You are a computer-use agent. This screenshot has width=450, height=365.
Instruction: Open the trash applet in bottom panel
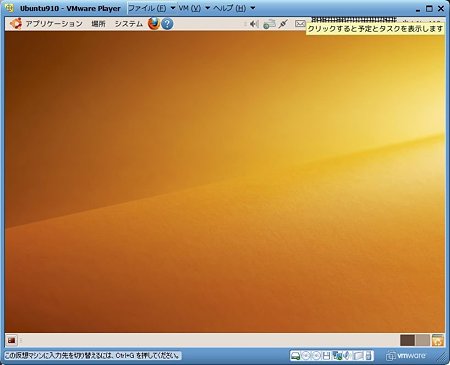[438, 340]
